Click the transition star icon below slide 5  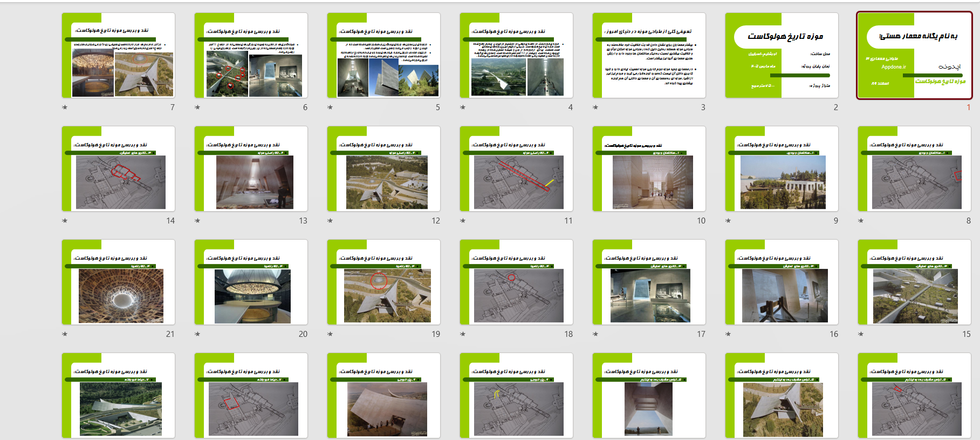point(330,107)
